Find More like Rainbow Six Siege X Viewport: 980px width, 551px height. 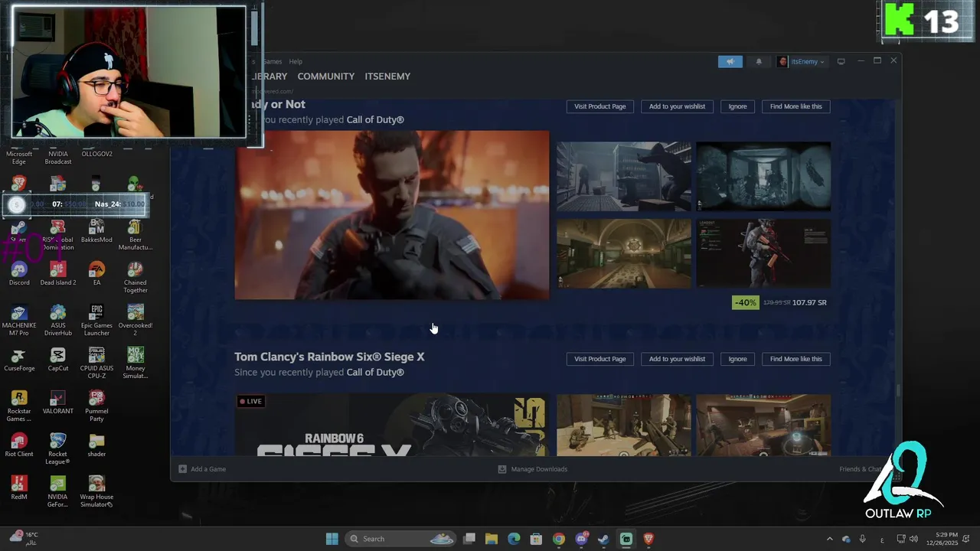pos(796,359)
